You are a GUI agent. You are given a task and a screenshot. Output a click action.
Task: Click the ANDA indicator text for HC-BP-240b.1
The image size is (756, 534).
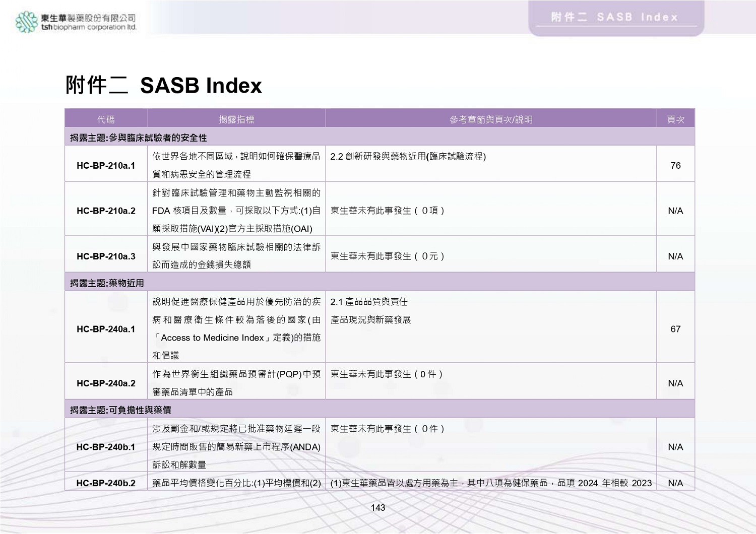(236, 446)
